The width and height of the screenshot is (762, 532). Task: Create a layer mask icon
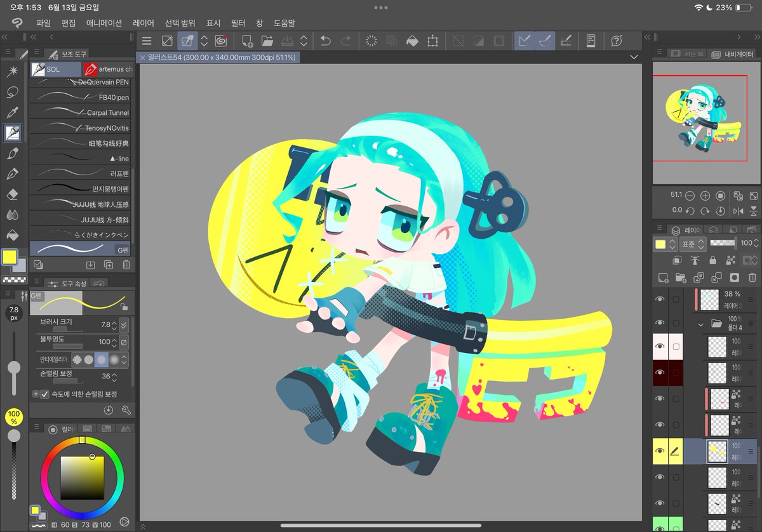[x=735, y=277]
